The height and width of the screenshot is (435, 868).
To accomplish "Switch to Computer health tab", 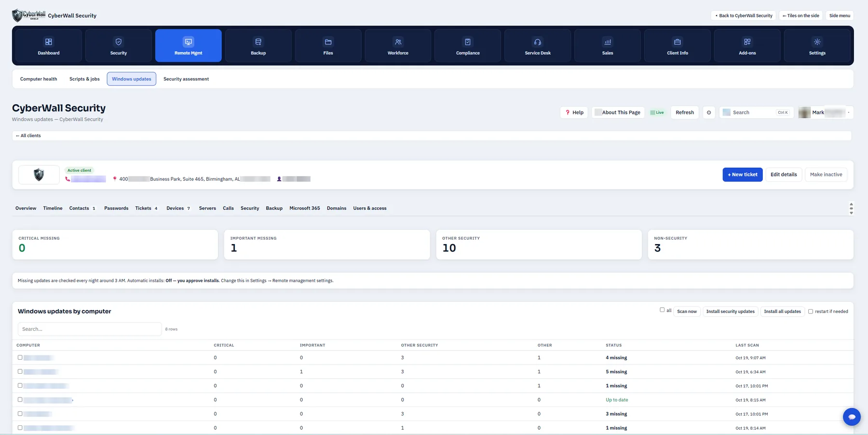I will click(x=39, y=79).
